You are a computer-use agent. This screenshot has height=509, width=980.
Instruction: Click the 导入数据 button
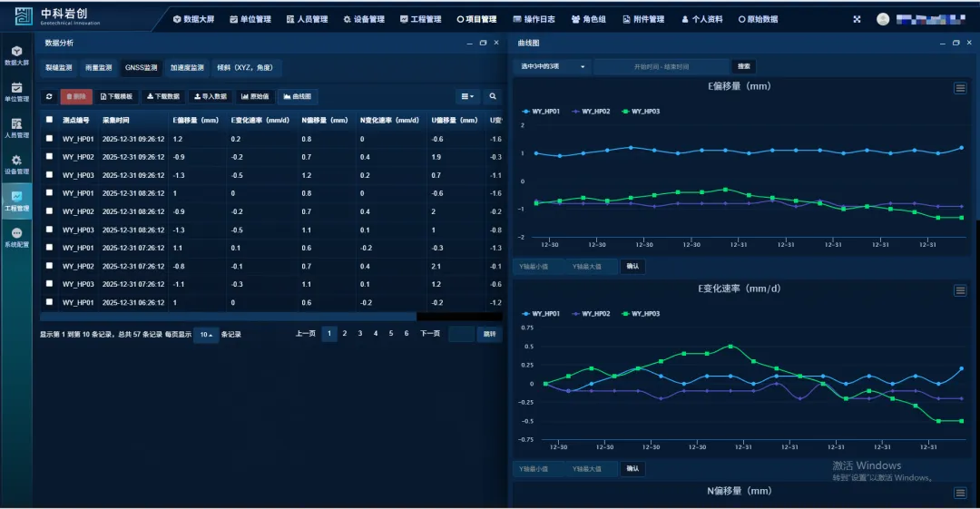click(x=210, y=96)
